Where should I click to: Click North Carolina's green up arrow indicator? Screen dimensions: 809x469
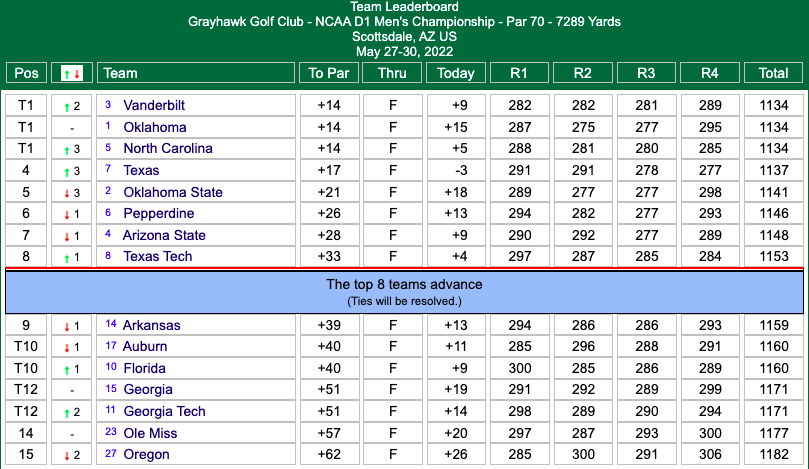66,149
